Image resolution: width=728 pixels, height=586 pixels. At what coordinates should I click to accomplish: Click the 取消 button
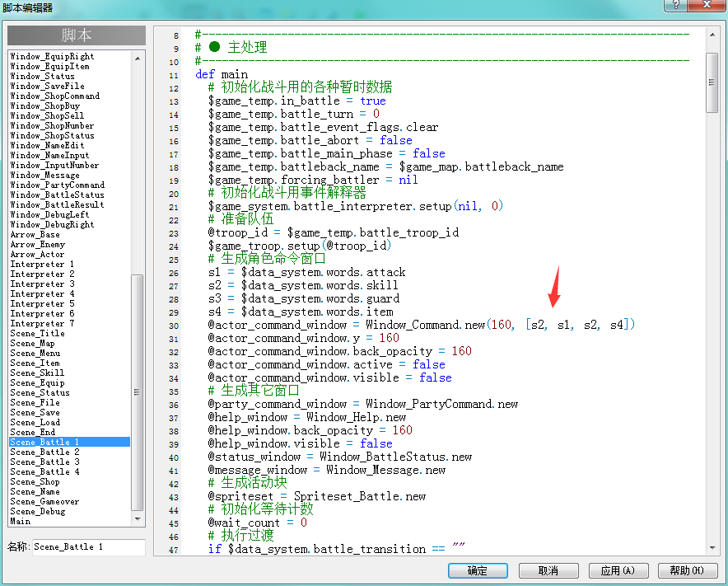(548, 570)
